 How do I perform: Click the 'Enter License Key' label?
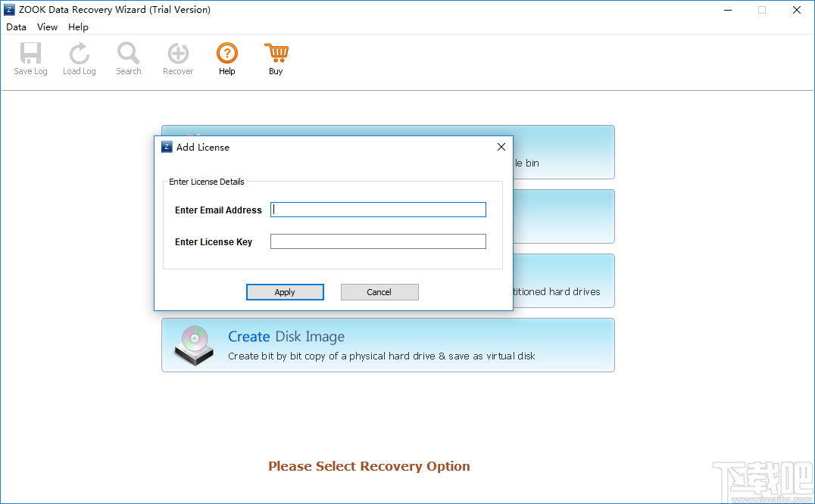coord(214,242)
